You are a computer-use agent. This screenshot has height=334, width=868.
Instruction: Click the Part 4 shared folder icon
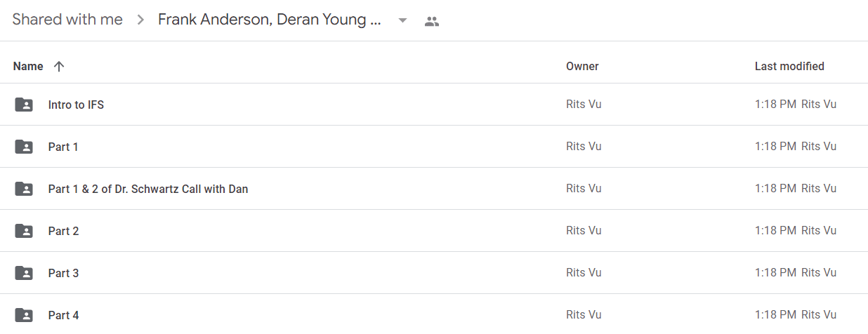point(24,315)
